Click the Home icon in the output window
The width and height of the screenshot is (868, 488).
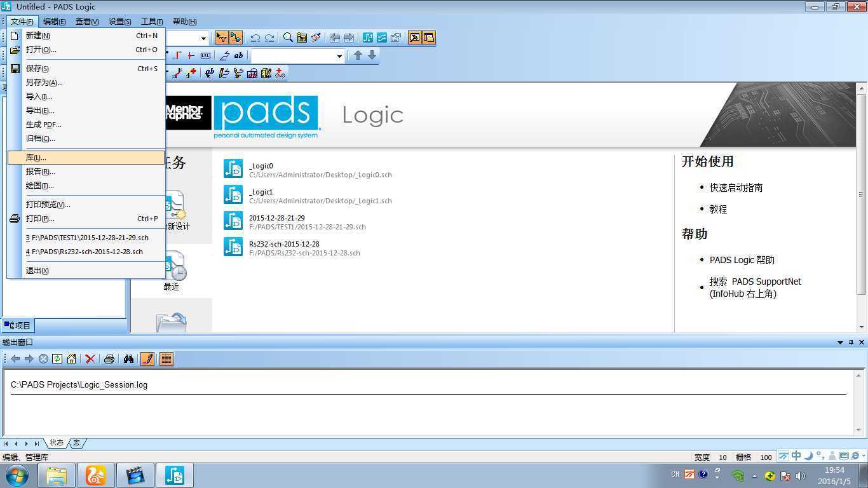point(71,359)
